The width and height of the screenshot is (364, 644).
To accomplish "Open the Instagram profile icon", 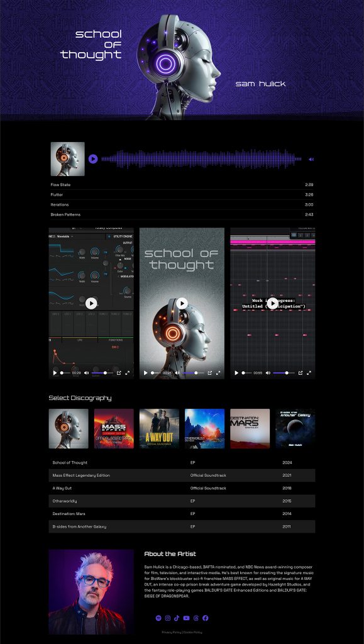I will click(x=168, y=618).
